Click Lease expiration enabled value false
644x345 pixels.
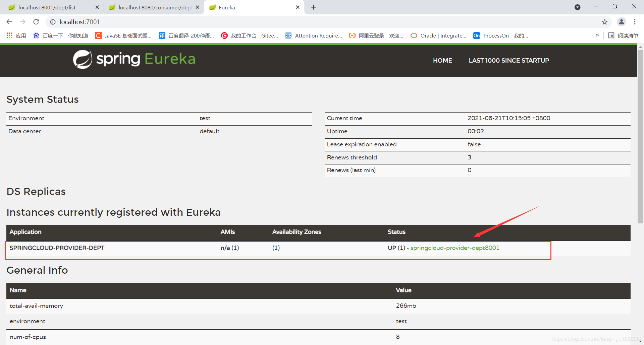(x=474, y=144)
